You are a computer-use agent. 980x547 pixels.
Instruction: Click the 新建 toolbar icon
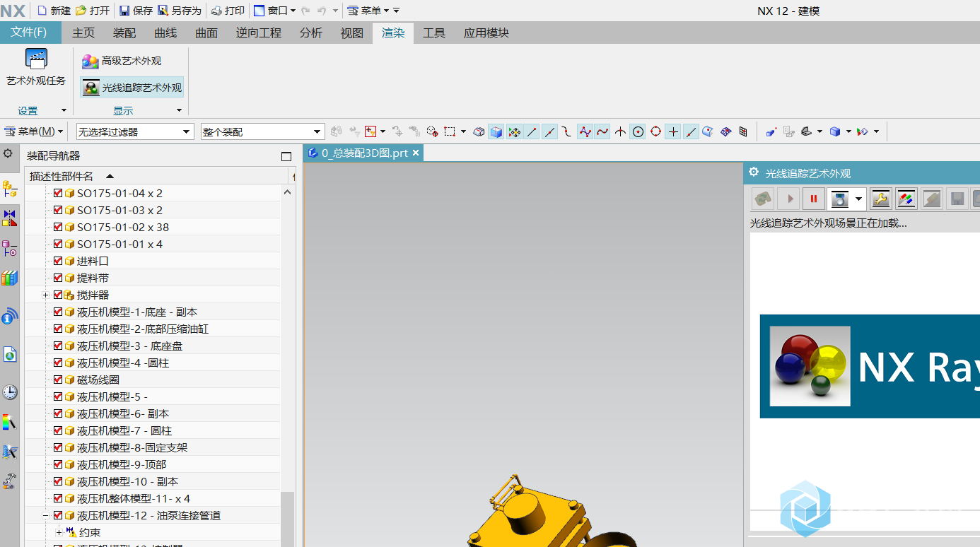42,11
